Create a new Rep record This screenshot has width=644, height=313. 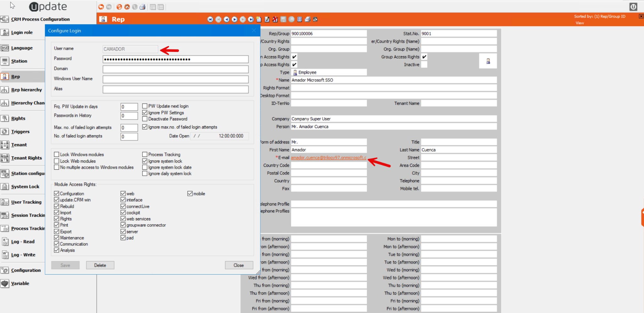coord(259,20)
